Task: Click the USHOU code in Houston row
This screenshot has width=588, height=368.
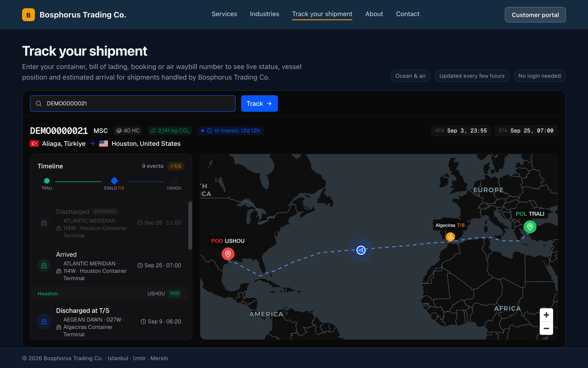Action: point(156,293)
